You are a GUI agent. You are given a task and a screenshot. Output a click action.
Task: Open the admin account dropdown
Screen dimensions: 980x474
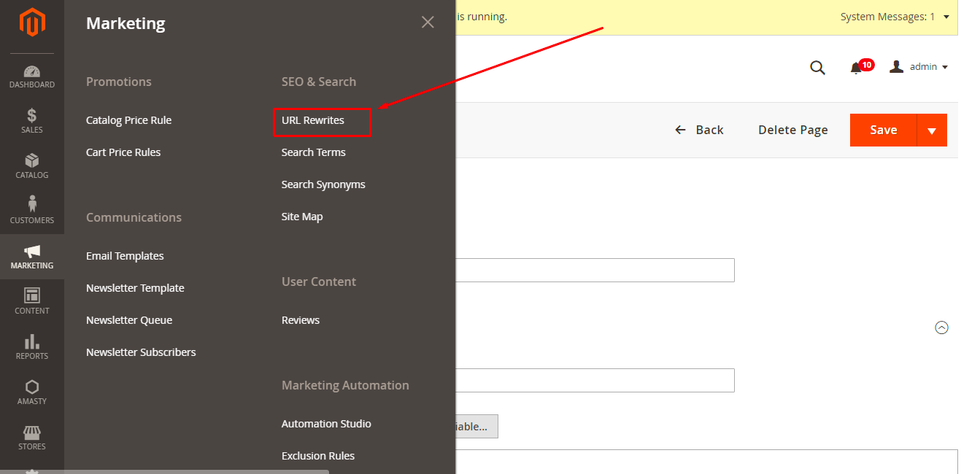tap(918, 67)
